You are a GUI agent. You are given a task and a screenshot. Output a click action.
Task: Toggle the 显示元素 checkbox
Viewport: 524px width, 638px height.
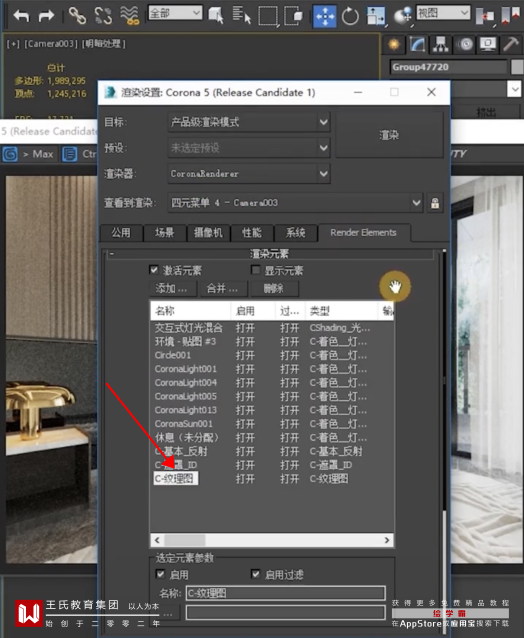point(255,270)
